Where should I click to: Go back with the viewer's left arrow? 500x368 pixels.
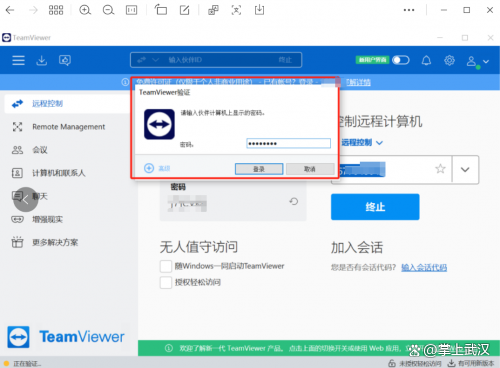[x=10, y=10]
